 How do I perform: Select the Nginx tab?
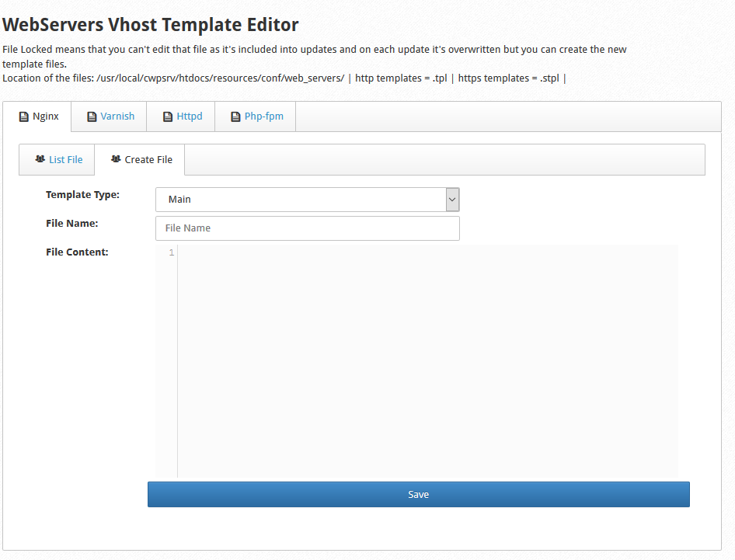click(x=37, y=117)
